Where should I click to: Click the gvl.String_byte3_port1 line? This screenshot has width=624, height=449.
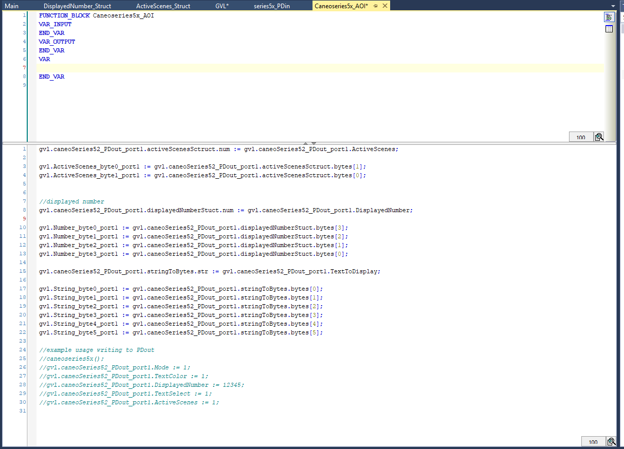click(181, 316)
